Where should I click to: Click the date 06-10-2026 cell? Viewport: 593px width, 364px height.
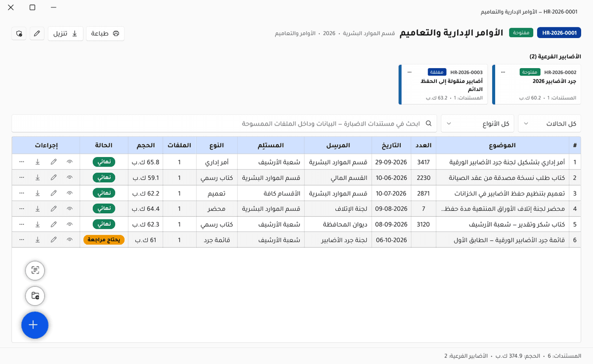coord(391,240)
